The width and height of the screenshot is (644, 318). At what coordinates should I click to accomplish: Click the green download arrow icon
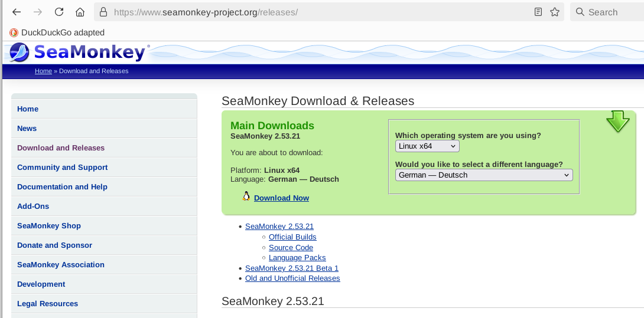pos(618,122)
